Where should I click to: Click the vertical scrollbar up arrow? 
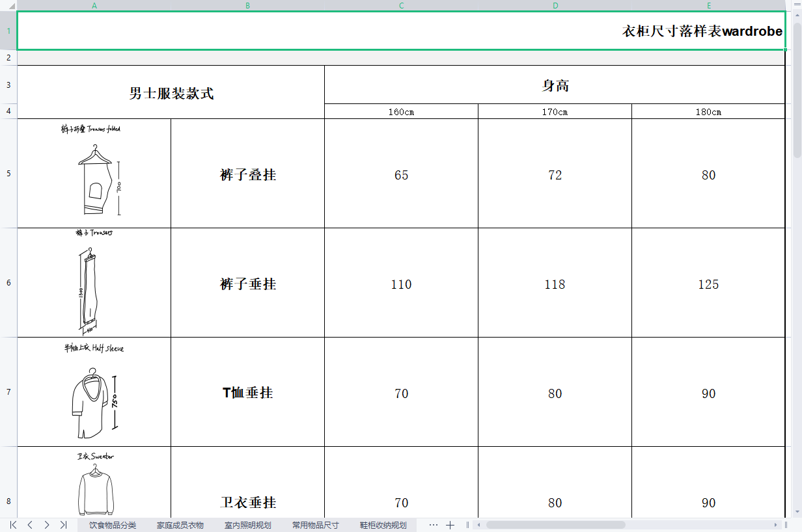(x=797, y=16)
